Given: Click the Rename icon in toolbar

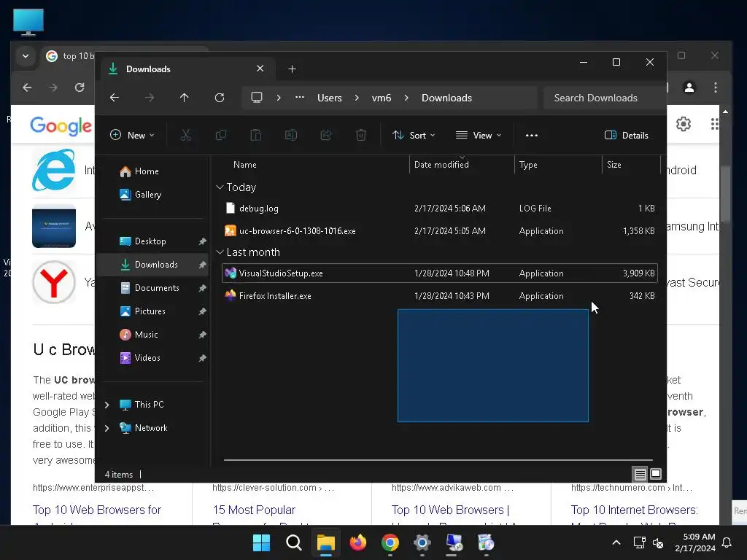Looking at the screenshot, I should tap(291, 135).
